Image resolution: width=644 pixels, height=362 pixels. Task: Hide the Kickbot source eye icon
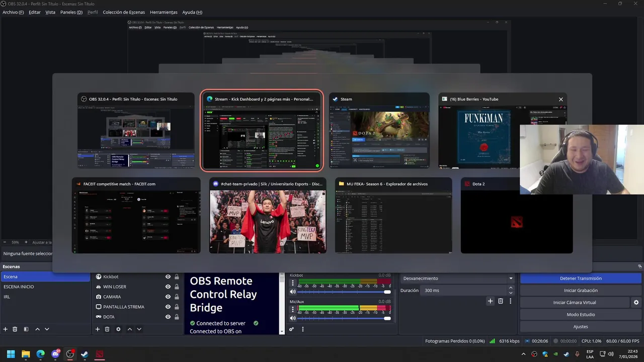168,277
